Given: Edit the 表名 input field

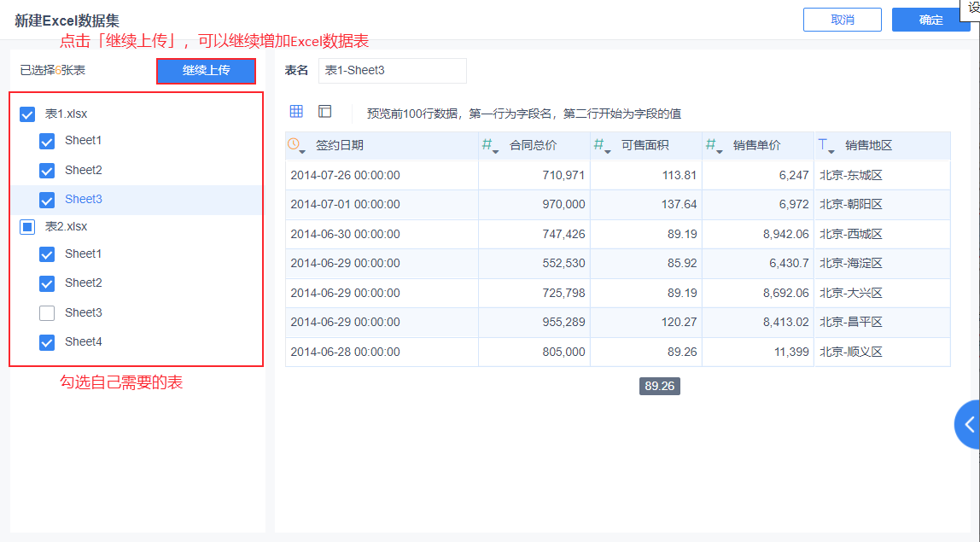Looking at the screenshot, I should point(393,71).
